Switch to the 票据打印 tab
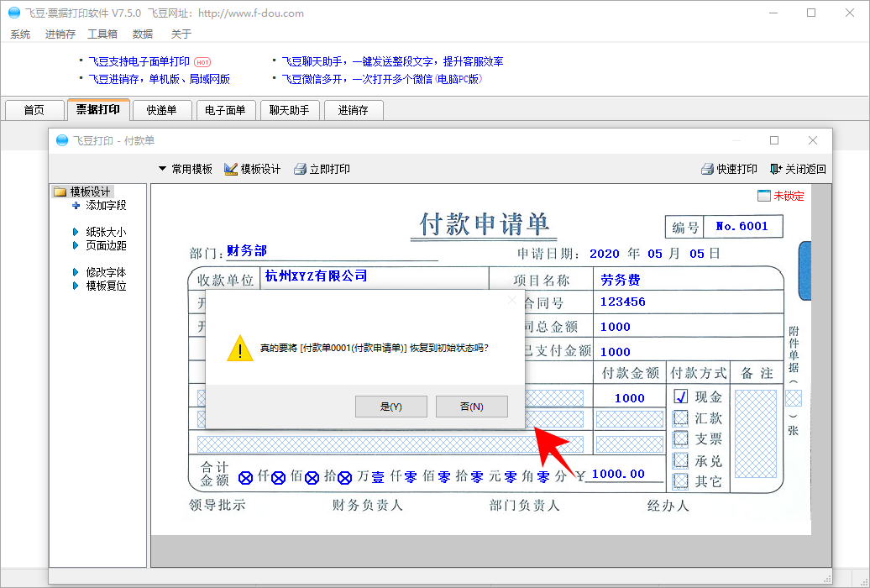The width and height of the screenshot is (870, 588). [98, 109]
